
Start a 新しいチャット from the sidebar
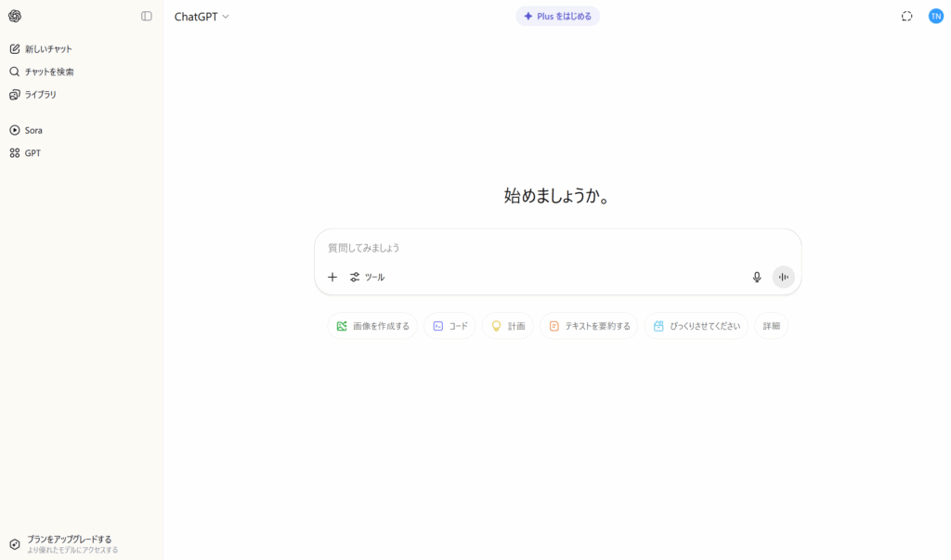click(x=41, y=49)
